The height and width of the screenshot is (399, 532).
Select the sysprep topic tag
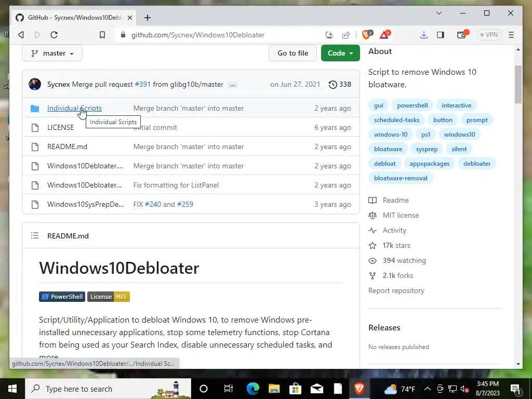(x=427, y=149)
